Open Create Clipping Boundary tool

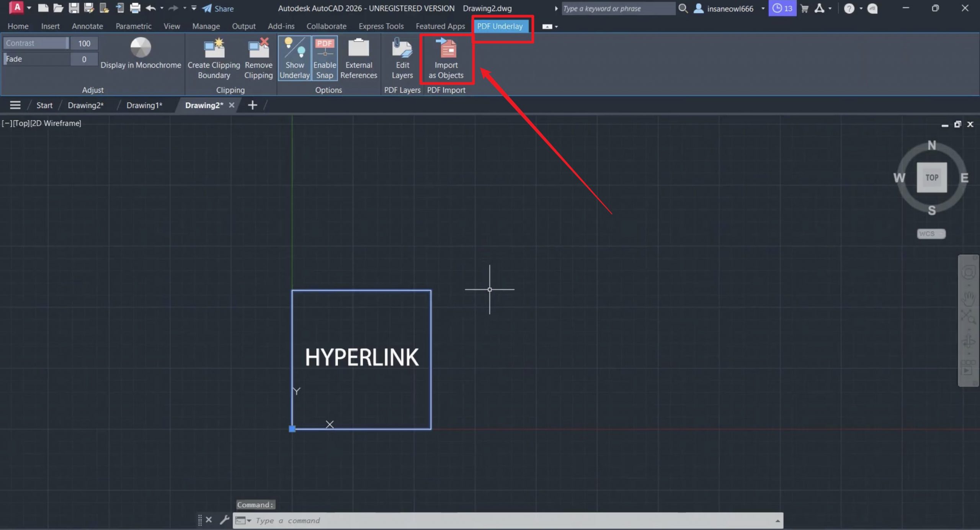click(x=214, y=59)
